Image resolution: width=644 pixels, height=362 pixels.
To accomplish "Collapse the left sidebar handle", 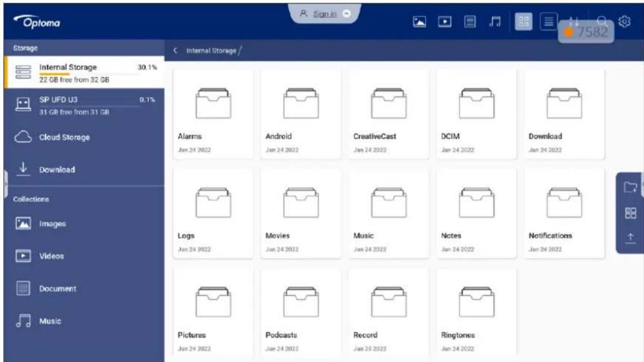I will click(x=6, y=184).
